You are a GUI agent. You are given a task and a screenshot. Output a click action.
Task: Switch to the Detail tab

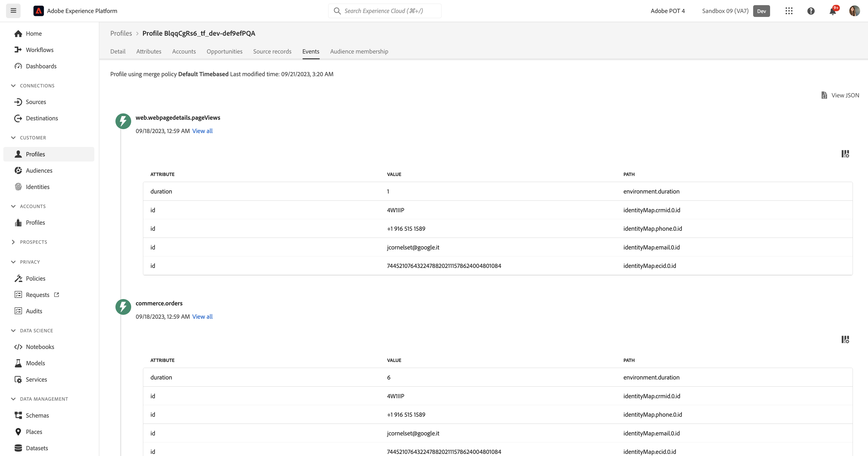[118, 51]
